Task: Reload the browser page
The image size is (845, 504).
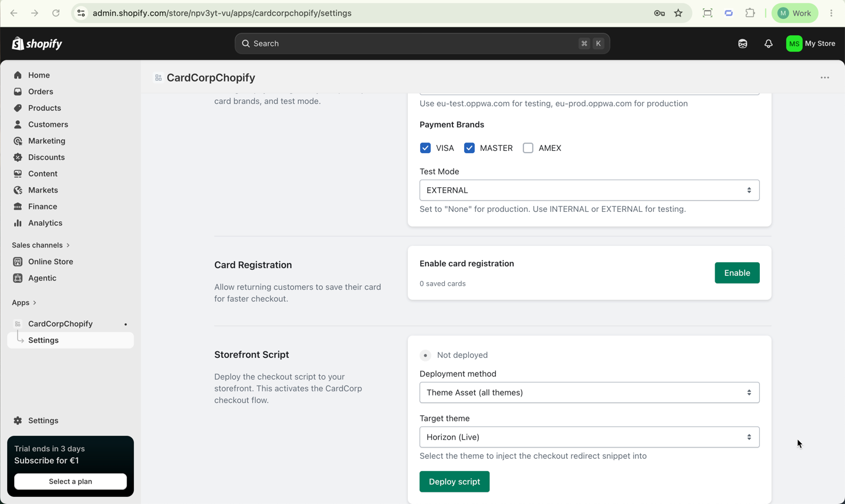Action: pos(56,13)
